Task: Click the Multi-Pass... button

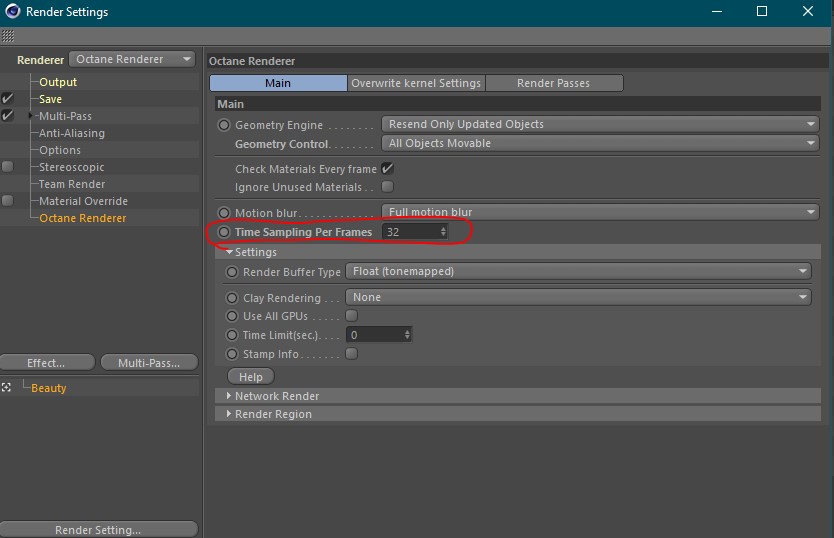Action: point(149,362)
